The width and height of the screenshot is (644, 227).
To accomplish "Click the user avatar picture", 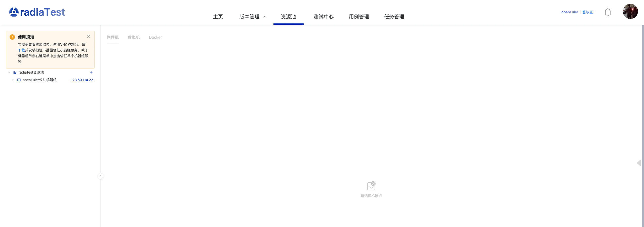I will (630, 11).
